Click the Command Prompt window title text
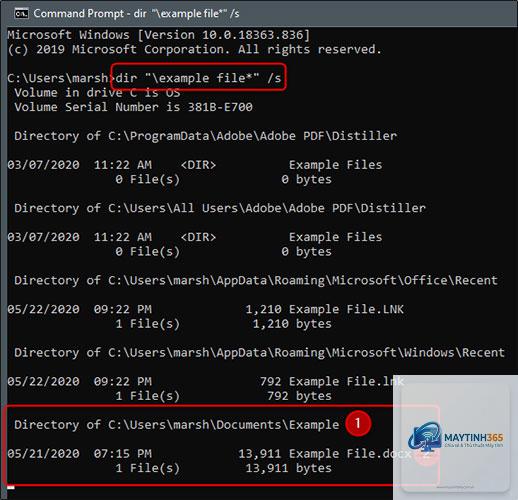Screen dimensions: 518x500 click(x=136, y=14)
